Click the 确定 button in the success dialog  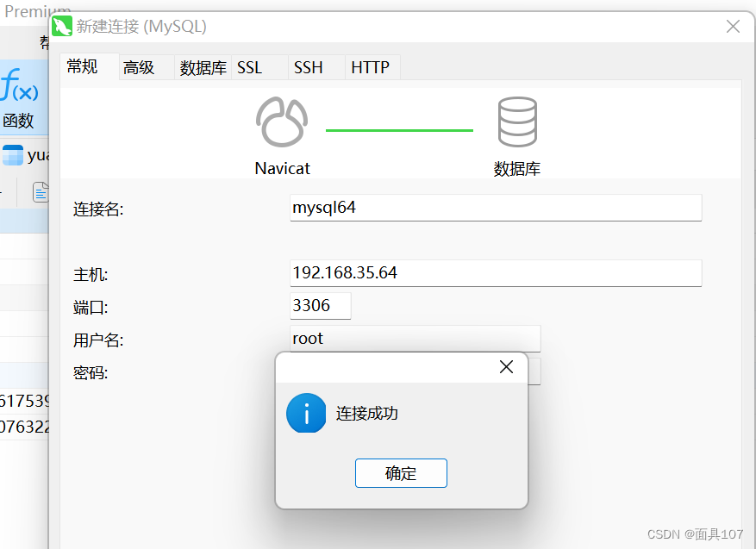[401, 473]
